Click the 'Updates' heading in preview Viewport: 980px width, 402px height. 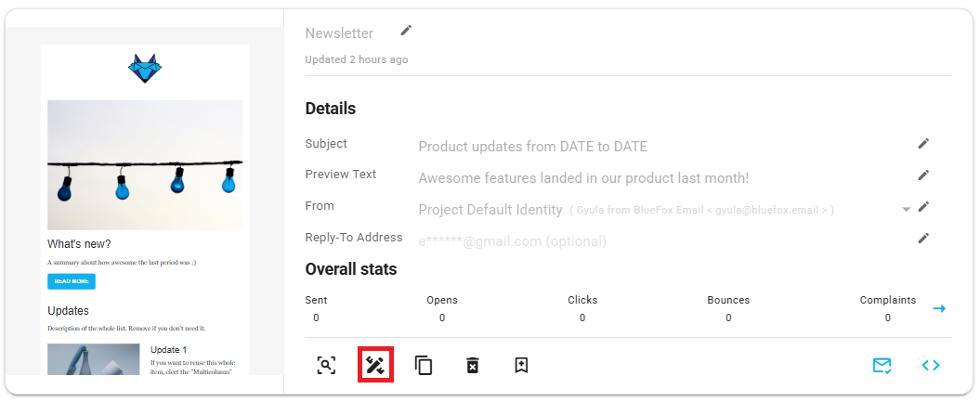point(68,310)
